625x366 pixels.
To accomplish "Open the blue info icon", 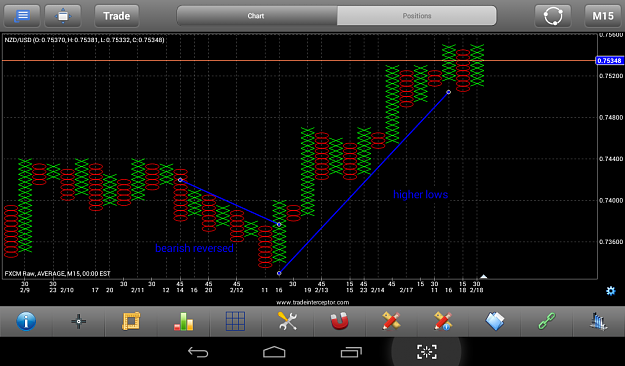I will [x=26, y=321].
